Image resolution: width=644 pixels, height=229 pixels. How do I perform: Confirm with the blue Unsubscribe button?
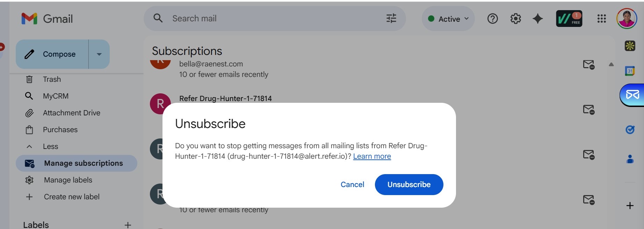click(x=409, y=185)
